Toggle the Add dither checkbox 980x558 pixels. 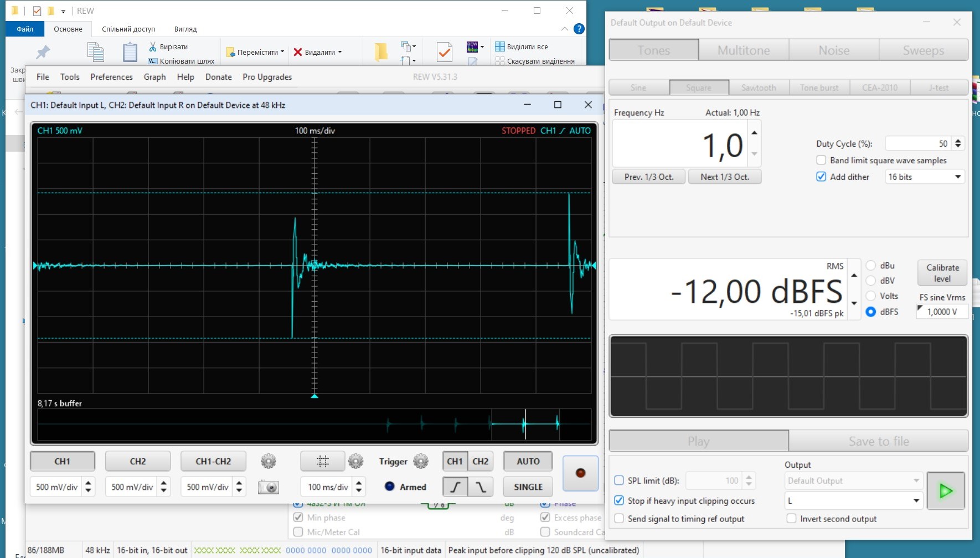point(822,177)
